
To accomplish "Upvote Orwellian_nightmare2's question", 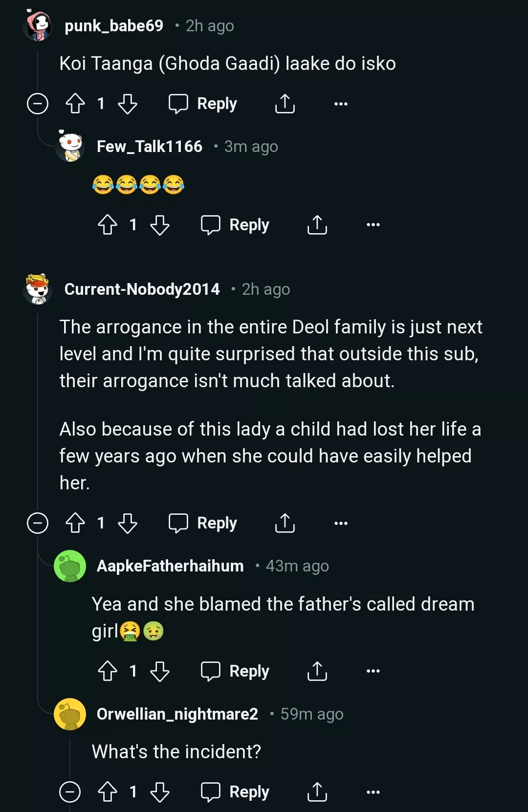I will click(x=108, y=792).
